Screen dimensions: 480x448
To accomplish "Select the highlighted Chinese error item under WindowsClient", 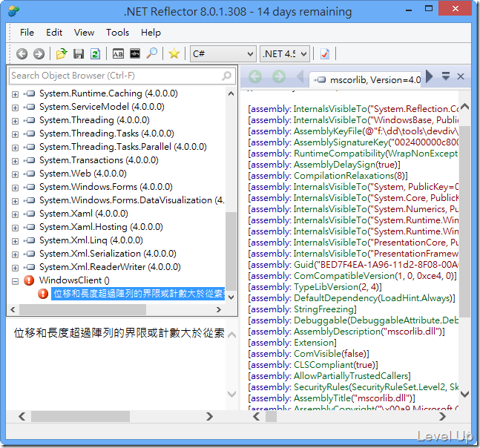I will (x=138, y=294).
